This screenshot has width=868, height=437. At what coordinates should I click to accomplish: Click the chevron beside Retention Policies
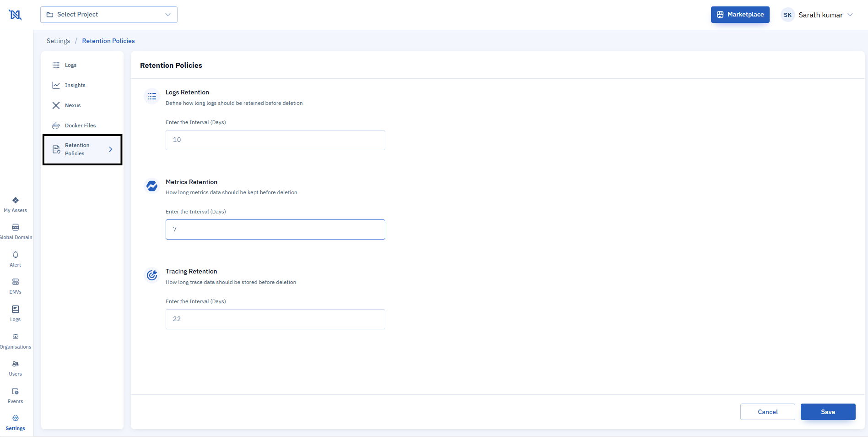111,149
